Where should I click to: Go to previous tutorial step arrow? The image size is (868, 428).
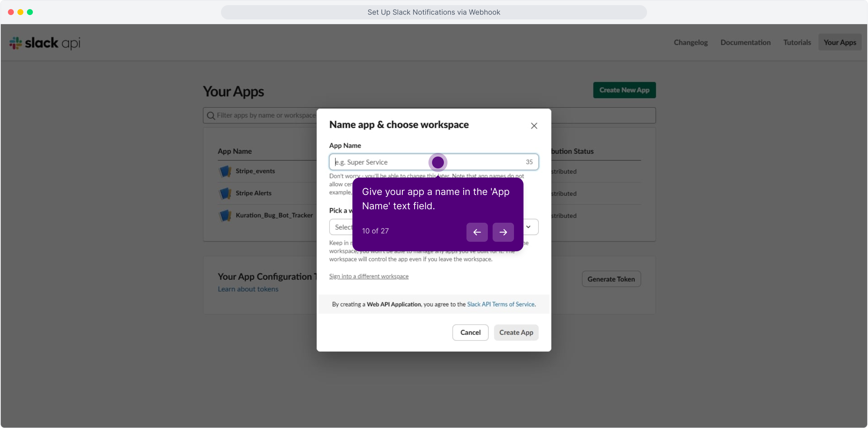pos(477,232)
